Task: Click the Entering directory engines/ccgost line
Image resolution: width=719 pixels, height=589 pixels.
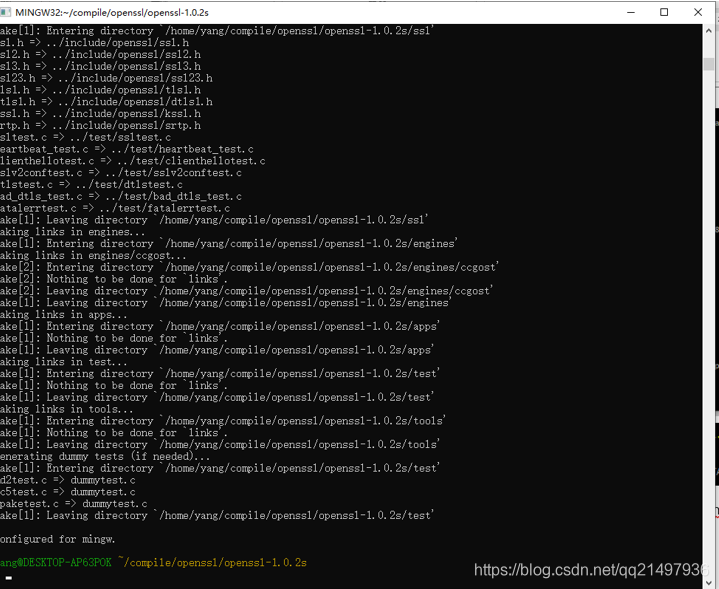Action: [x=249, y=267]
